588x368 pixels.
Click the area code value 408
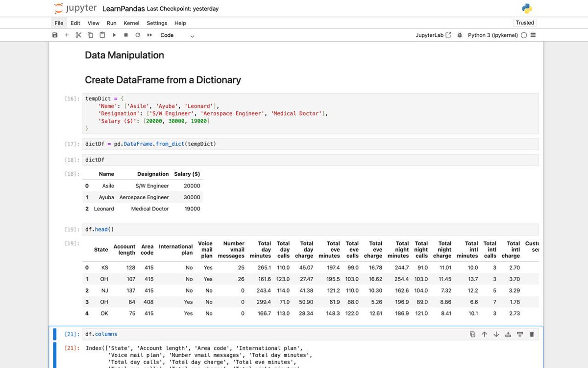click(x=148, y=302)
